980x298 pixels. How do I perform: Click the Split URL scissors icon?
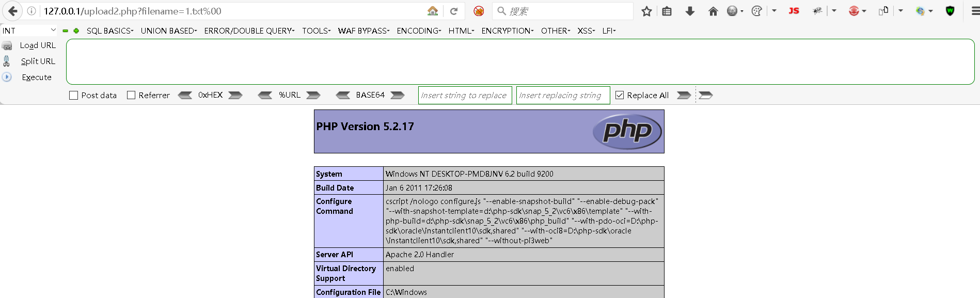tap(7, 61)
